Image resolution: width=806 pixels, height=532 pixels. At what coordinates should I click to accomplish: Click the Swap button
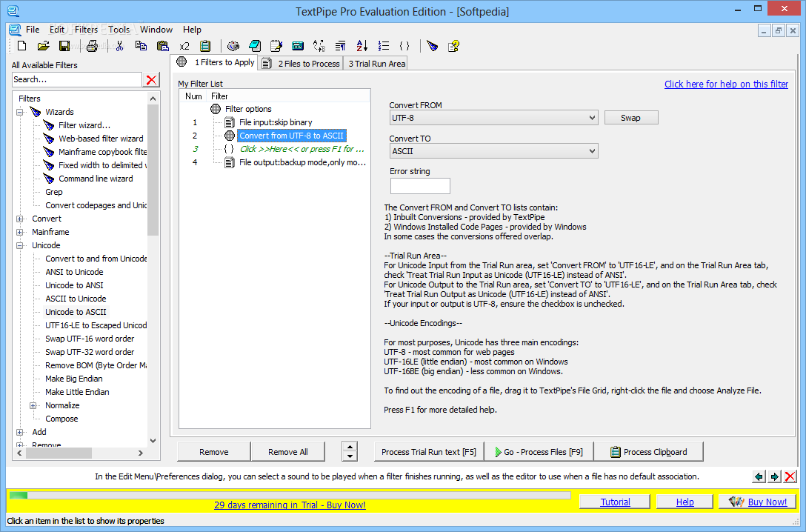[630, 118]
